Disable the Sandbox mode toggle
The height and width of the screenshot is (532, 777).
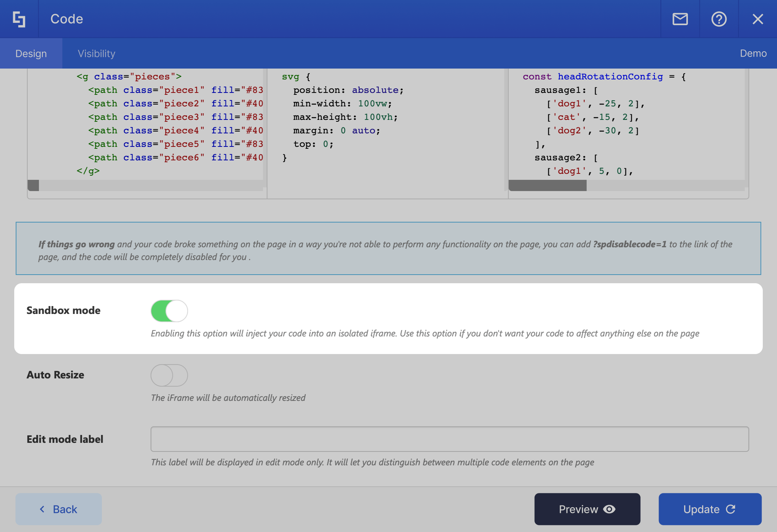click(169, 311)
